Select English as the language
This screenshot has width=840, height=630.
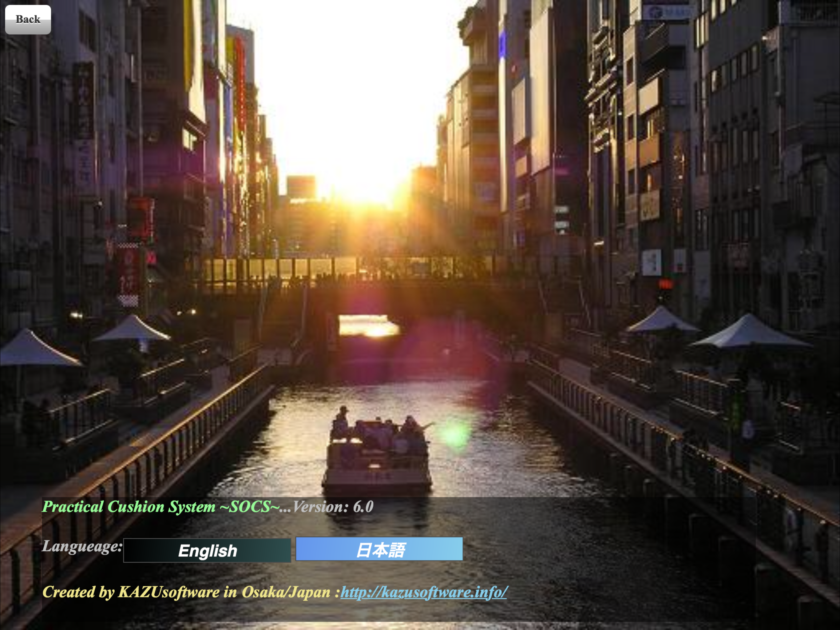coord(207,550)
